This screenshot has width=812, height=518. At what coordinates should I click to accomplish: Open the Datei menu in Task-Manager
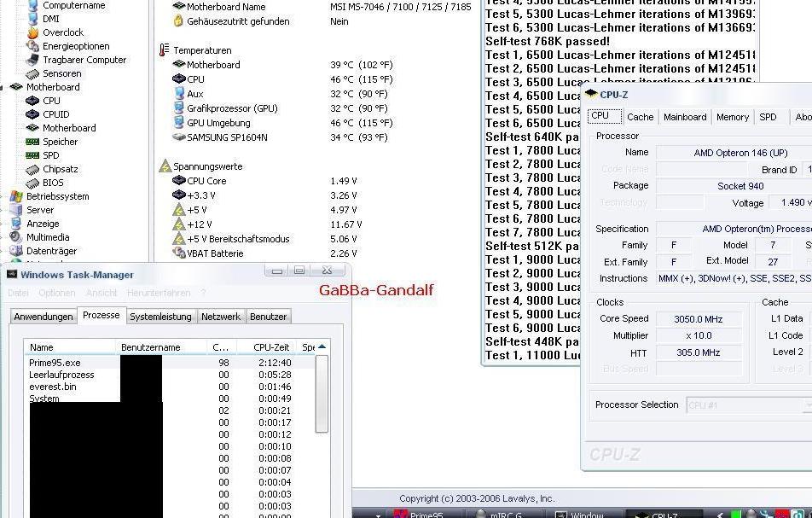coord(18,293)
